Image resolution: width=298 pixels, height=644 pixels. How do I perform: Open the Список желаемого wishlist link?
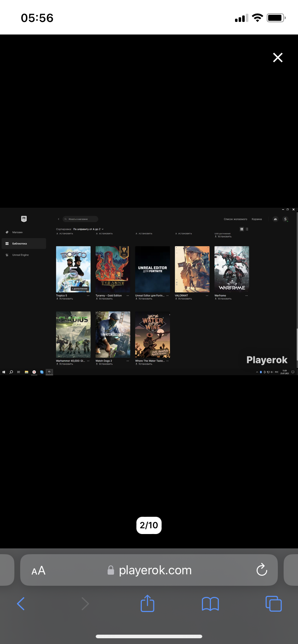[x=235, y=219]
